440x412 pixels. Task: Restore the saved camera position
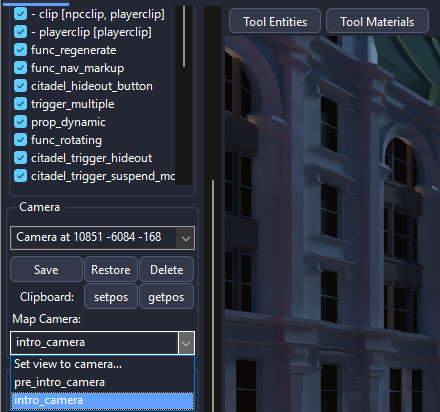111,269
